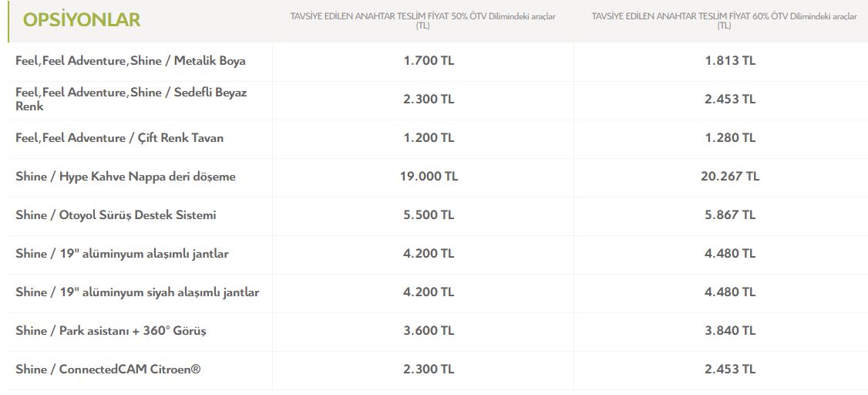Select Park asistanı + 360° Görüş label
This screenshot has width=868, height=395.
tap(111, 331)
